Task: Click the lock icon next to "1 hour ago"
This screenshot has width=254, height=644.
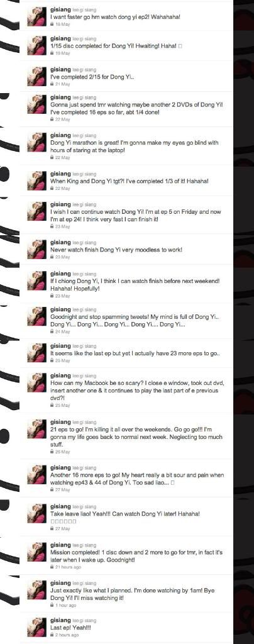Action: pos(52,606)
